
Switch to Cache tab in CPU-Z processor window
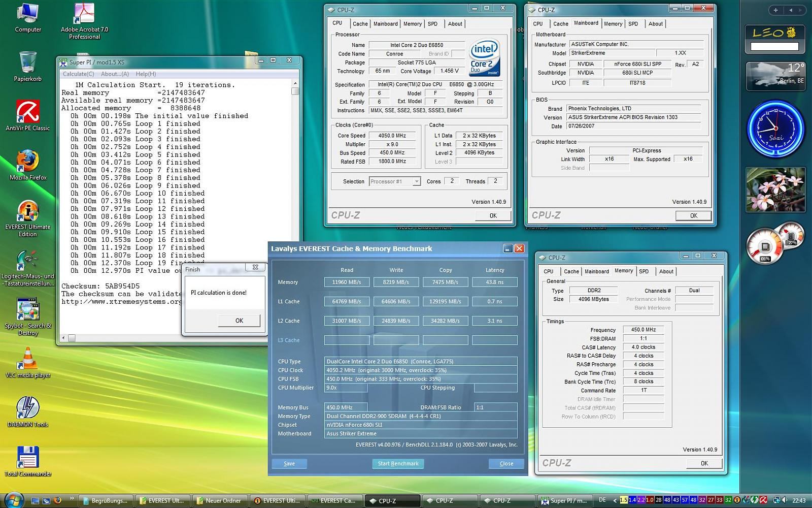(x=360, y=24)
